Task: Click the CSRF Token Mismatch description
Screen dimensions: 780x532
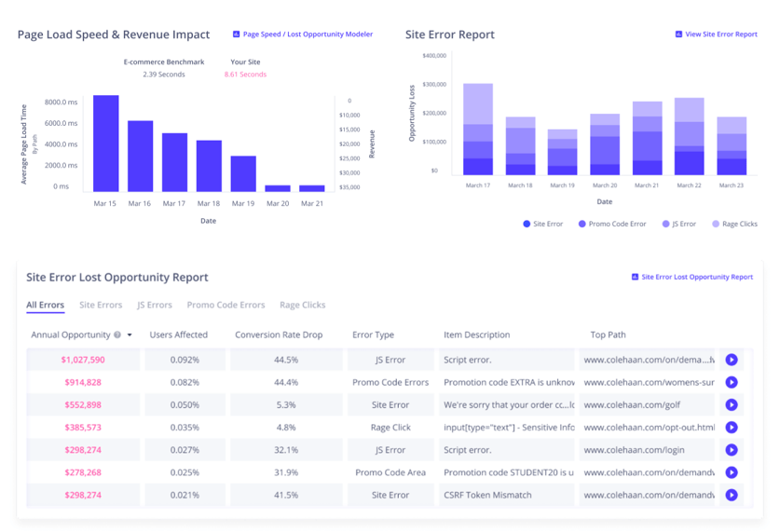Action: (x=487, y=495)
